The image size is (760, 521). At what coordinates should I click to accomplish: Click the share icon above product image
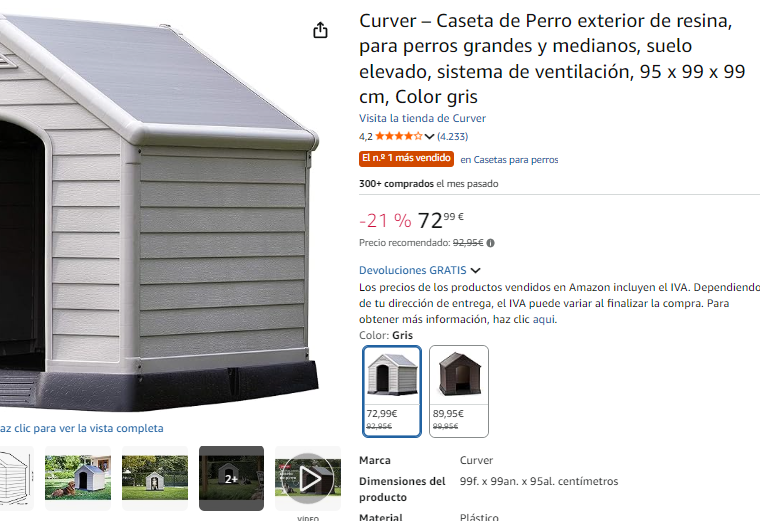(x=320, y=30)
